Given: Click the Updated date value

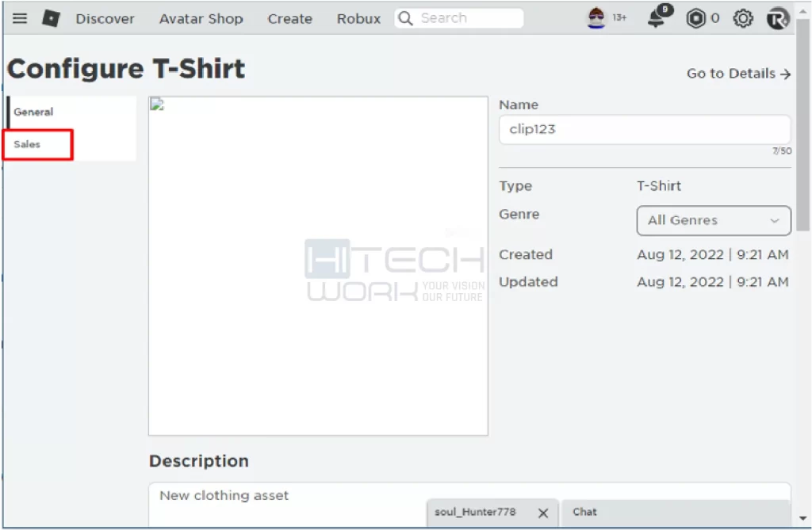Looking at the screenshot, I should click(x=713, y=282).
